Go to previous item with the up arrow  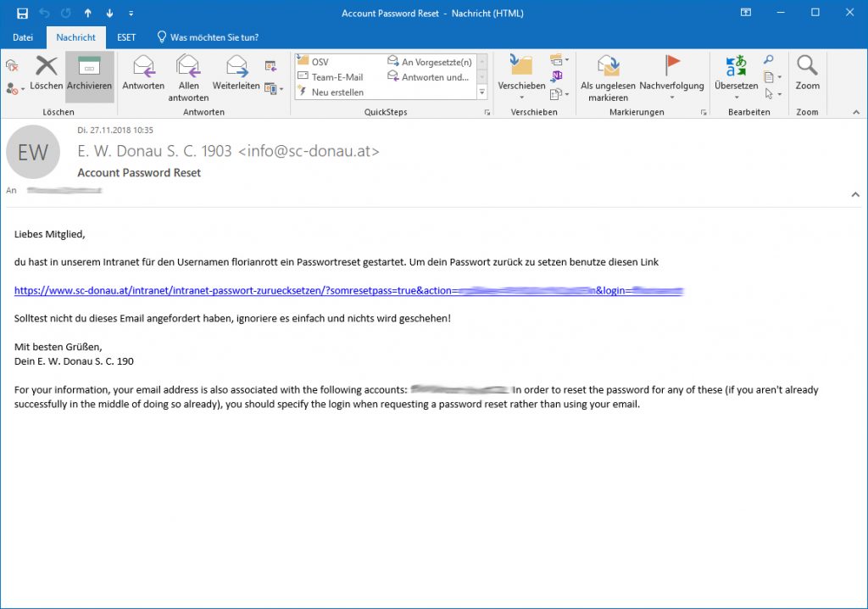[87, 14]
